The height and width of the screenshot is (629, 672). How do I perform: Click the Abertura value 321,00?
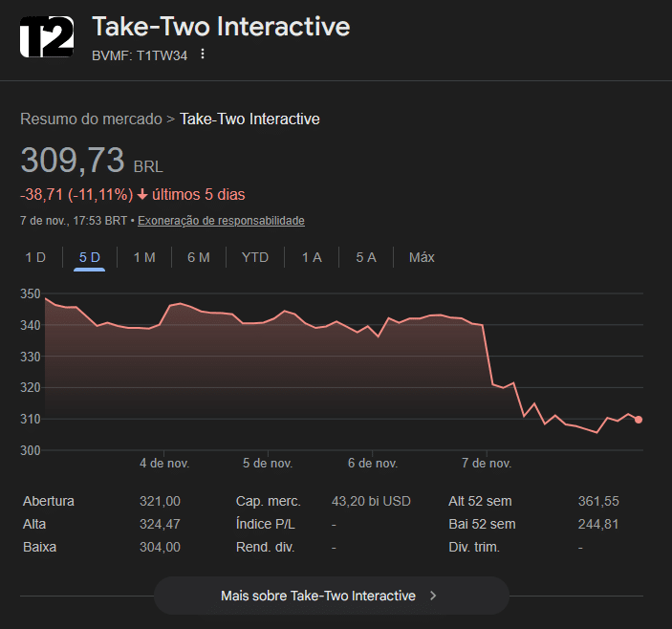[x=160, y=501]
